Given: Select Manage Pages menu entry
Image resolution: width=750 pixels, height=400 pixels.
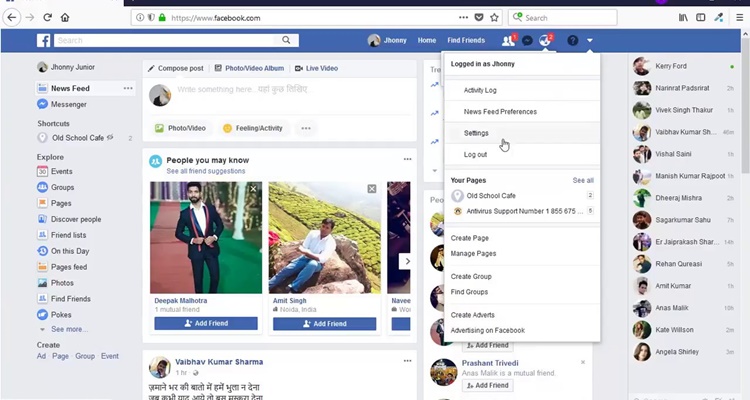Looking at the screenshot, I should (473, 254).
